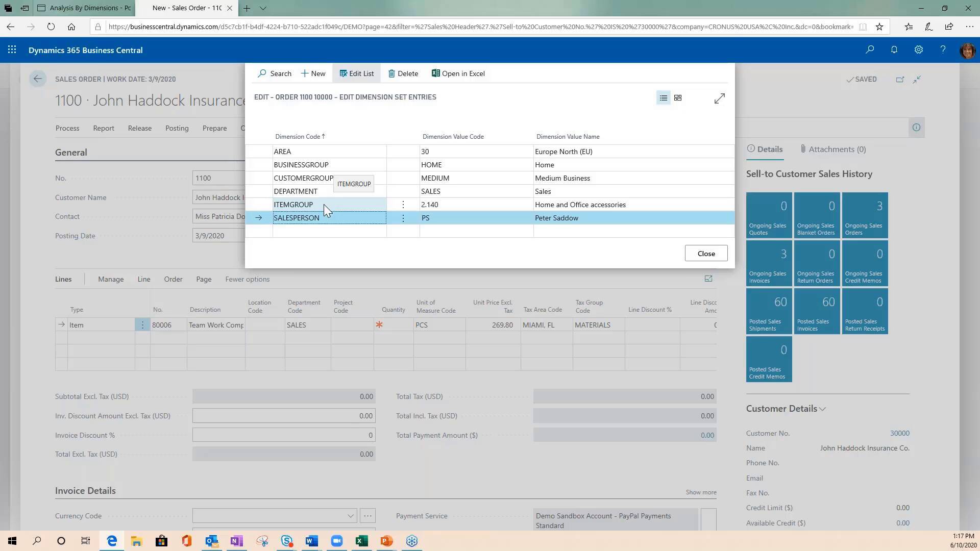This screenshot has width=980, height=551.
Task: Open the Posting menu
Action: [177, 128]
